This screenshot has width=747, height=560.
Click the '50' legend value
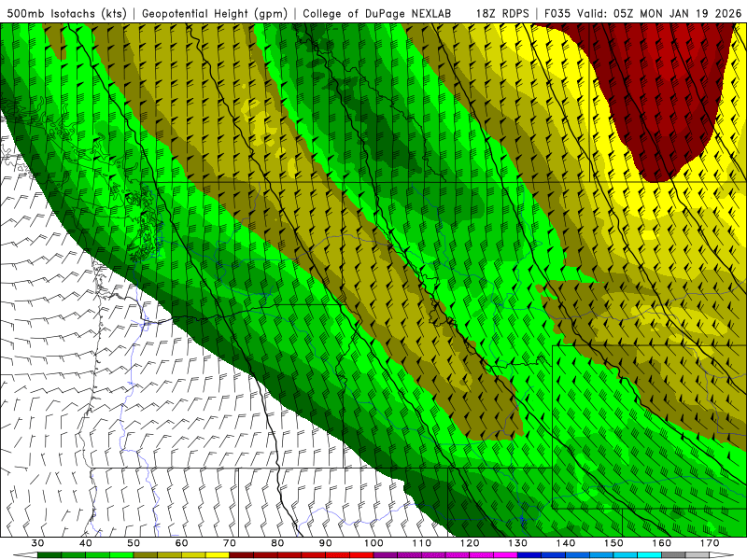(134, 543)
